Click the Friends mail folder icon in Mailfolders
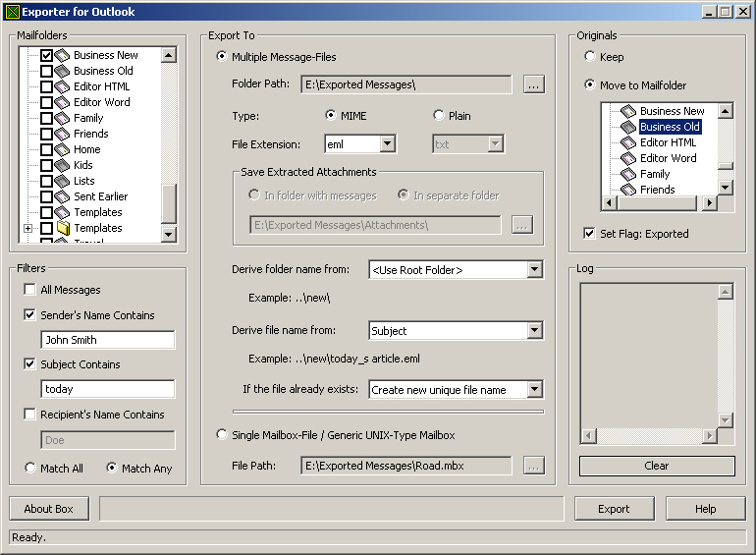Image resolution: width=756 pixels, height=555 pixels. (62, 134)
